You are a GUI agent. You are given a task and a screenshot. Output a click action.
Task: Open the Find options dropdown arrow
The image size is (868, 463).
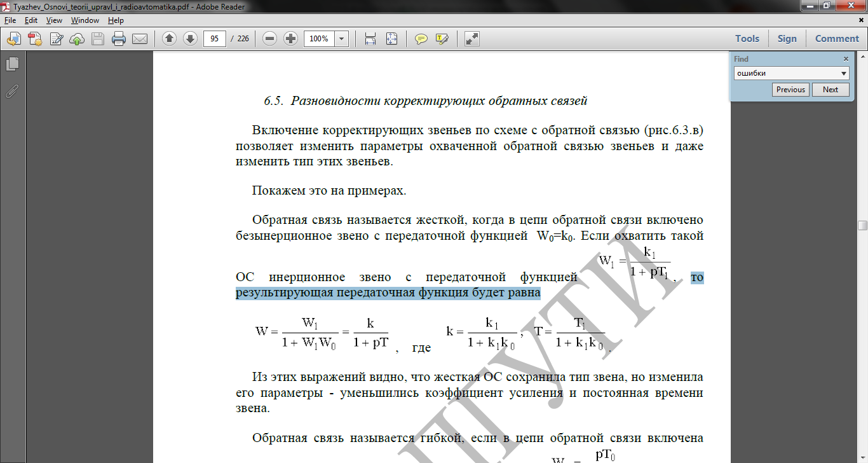coord(844,73)
